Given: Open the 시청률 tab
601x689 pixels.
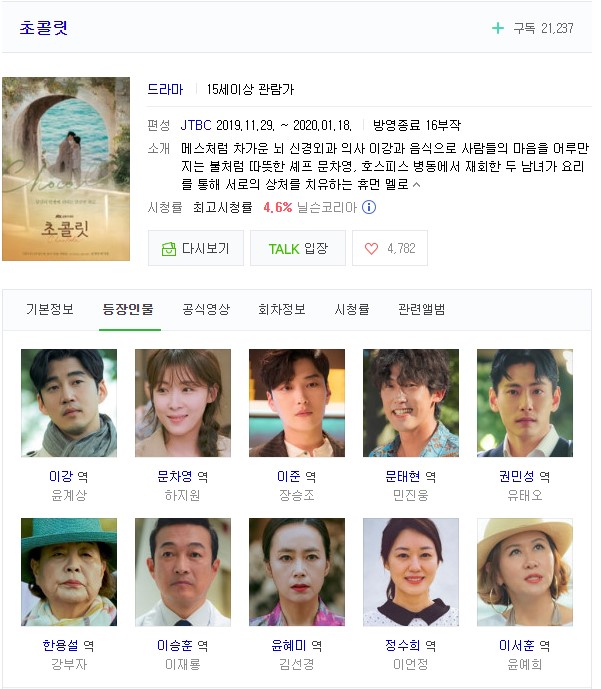Looking at the screenshot, I should pos(351,309).
